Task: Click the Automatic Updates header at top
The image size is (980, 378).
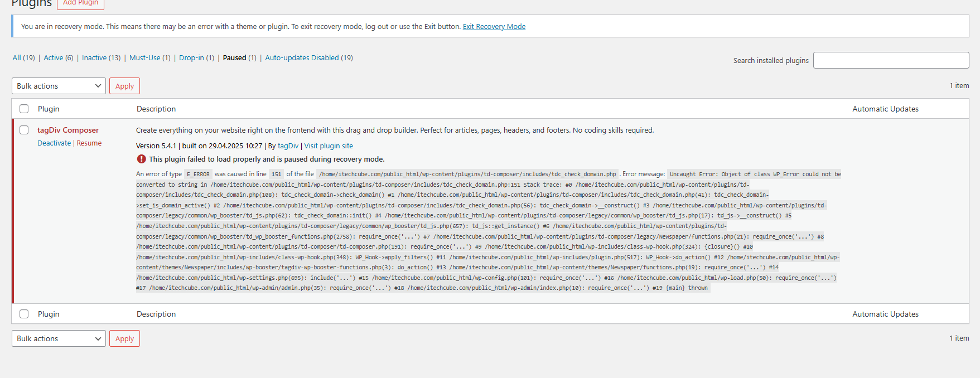Action: tap(885, 109)
